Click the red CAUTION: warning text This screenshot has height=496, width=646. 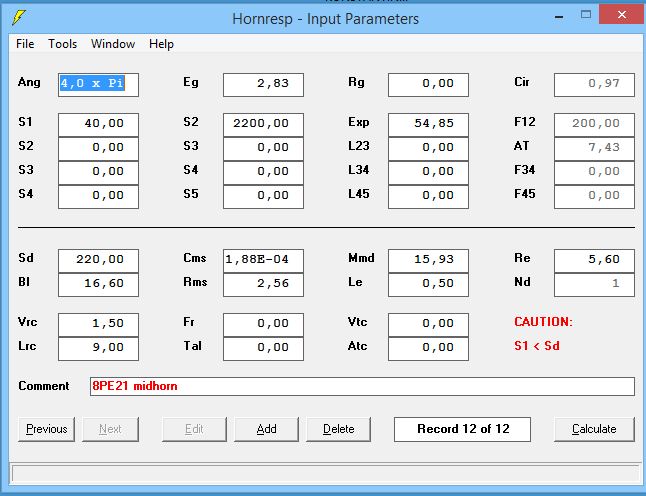543,322
